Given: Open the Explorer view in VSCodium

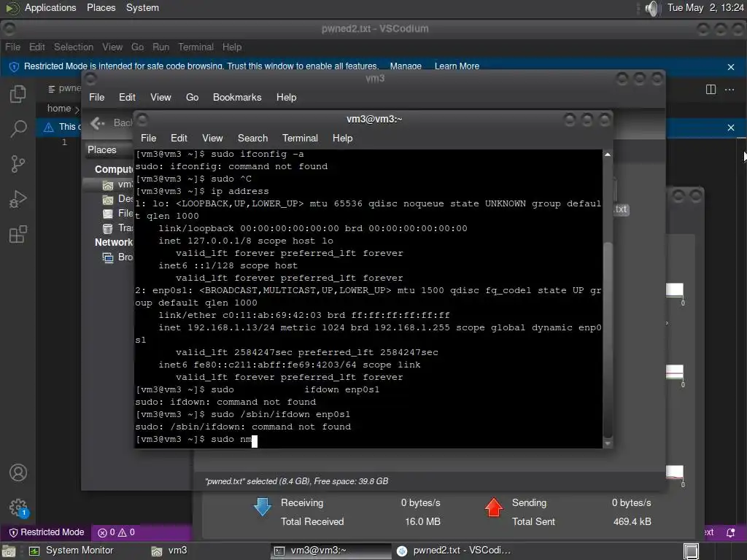Looking at the screenshot, I should (x=18, y=94).
